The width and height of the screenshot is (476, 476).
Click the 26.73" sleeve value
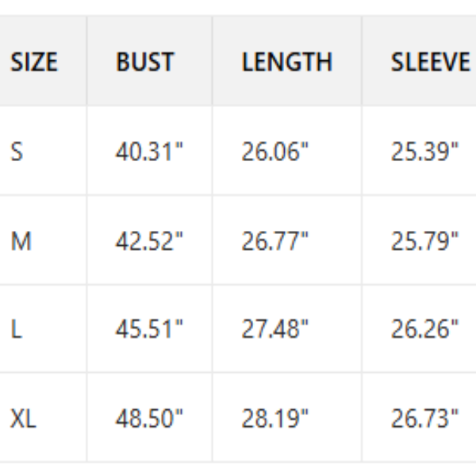424,418
